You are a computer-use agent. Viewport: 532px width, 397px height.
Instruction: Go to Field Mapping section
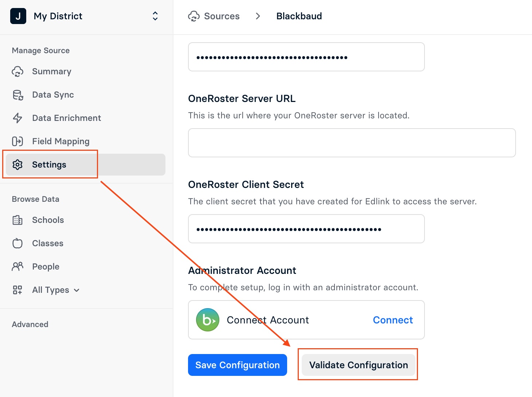point(60,141)
